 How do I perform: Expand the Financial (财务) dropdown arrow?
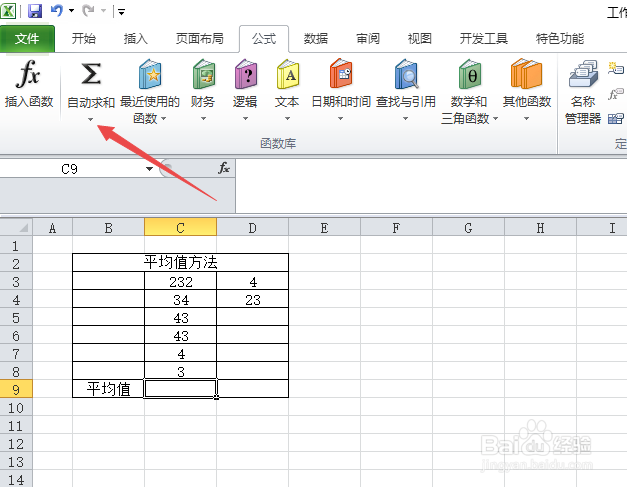point(204,118)
